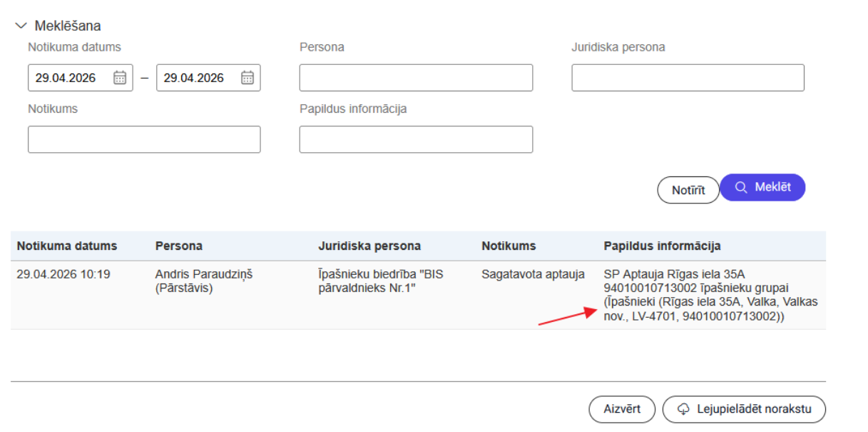Click the Juridiska persona column header
This screenshot has height=432, width=868.
(x=369, y=246)
